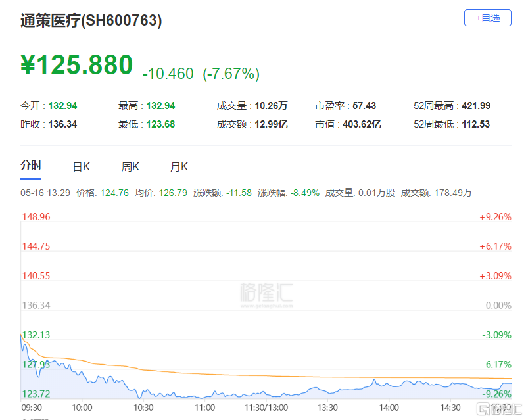Screen dimensions: 526x420
Task: Switch to the 分时 tab
Action: coord(31,166)
